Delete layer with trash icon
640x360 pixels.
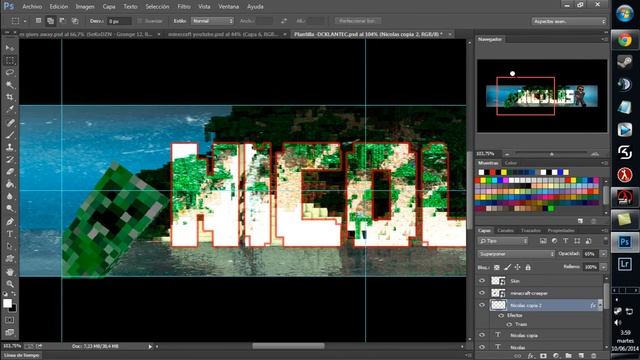coord(594,356)
